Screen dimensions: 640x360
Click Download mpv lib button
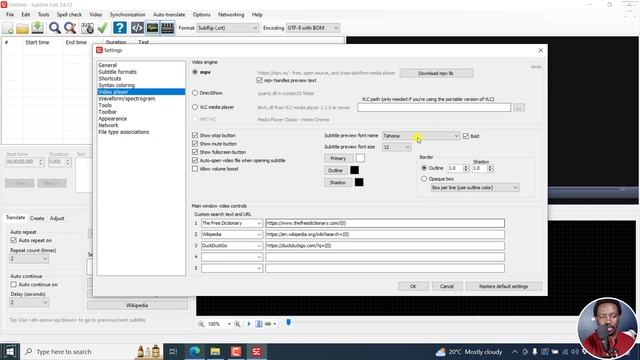point(436,73)
